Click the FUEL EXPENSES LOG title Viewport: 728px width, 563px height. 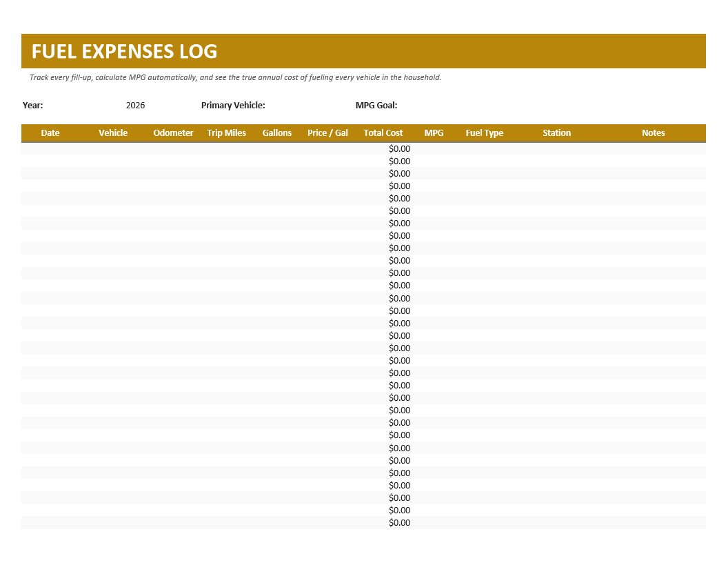pyautogui.click(x=124, y=51)
